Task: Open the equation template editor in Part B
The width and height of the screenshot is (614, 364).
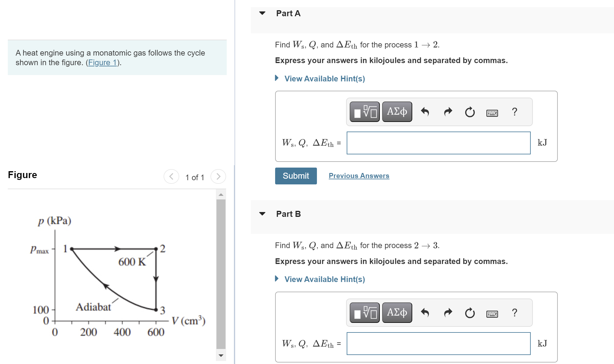Action: point(364,312)
